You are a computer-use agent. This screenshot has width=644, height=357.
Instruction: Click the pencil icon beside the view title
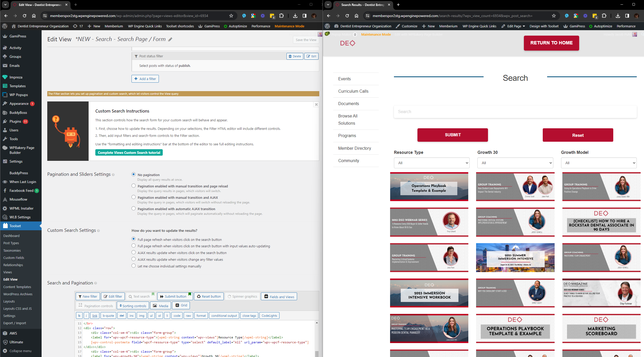[x=170, y=39]
